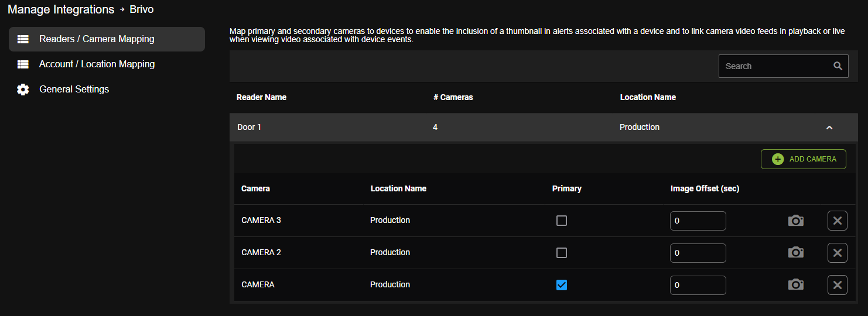This screenshot has width=868, height=316.
Task: Click the search magnifier icon
Action: point(838,66)
